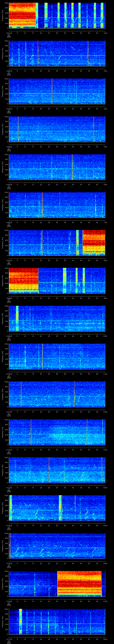Select the '12:00' end time label
The height and width of the screenshot is (644, 114).
[105, 412]
